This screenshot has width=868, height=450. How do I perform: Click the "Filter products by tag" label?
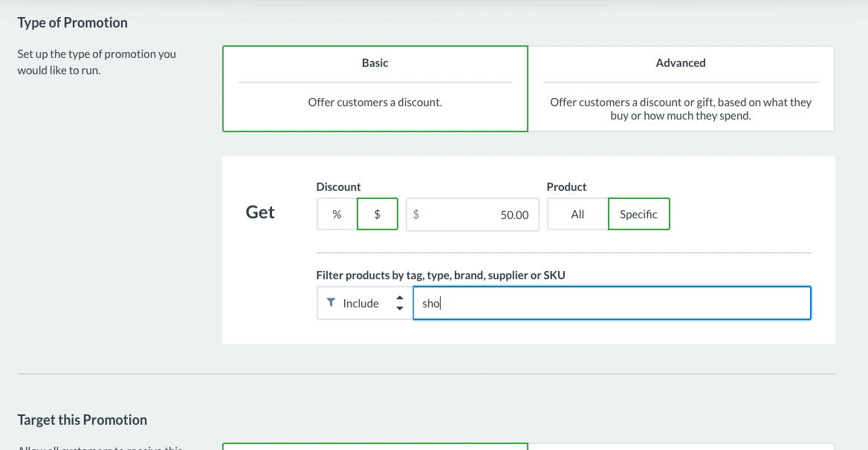click(441, 275)
